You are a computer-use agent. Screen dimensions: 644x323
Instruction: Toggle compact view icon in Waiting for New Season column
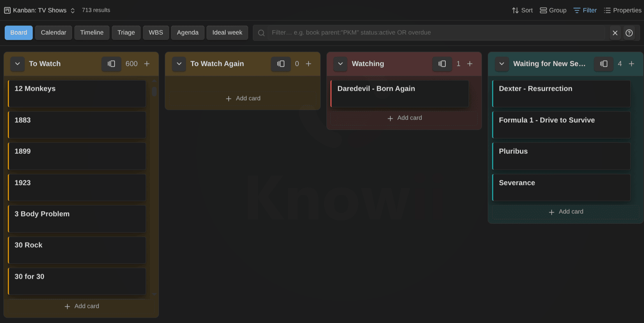[604, 64]
